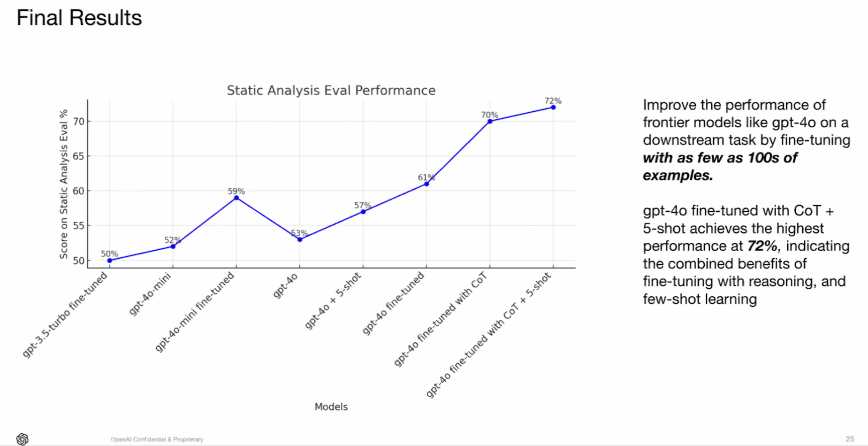Click the bold 'with as few as 100s of examples' text
Viewport: 868px width, 446px height.
coord(719,158)
